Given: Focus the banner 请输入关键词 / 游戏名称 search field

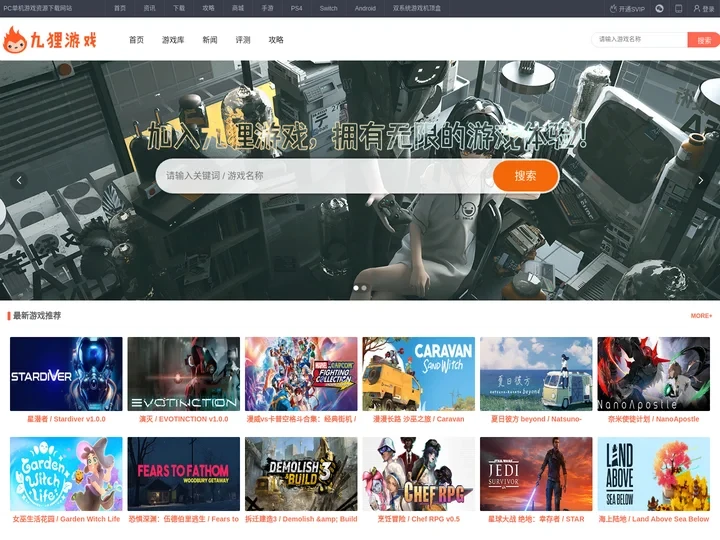Looking at the screenshot, I should tap(324, 176).
